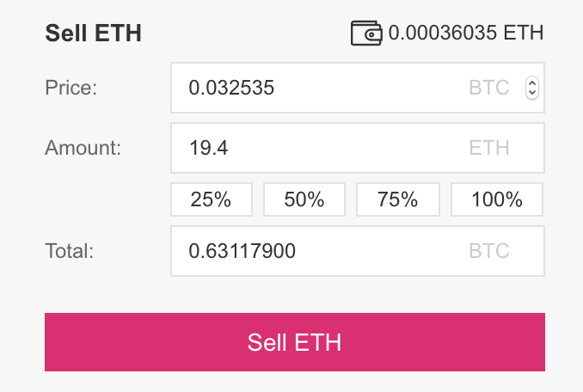The height and width of the screenshot is (392, 583).
Task: Select the Total input field
Action: [x=318, y=251]
